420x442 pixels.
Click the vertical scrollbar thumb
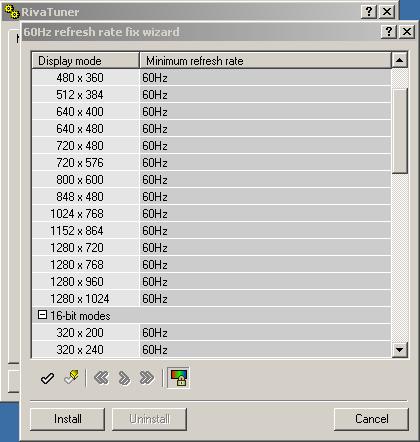(x=399, y=131)
